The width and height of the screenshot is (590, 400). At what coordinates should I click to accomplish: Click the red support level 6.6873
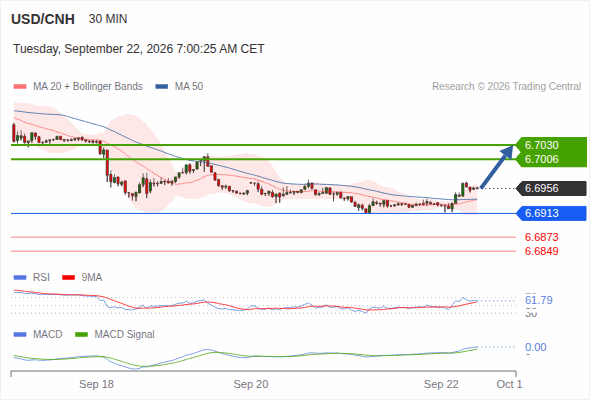[x=541, y=237]
